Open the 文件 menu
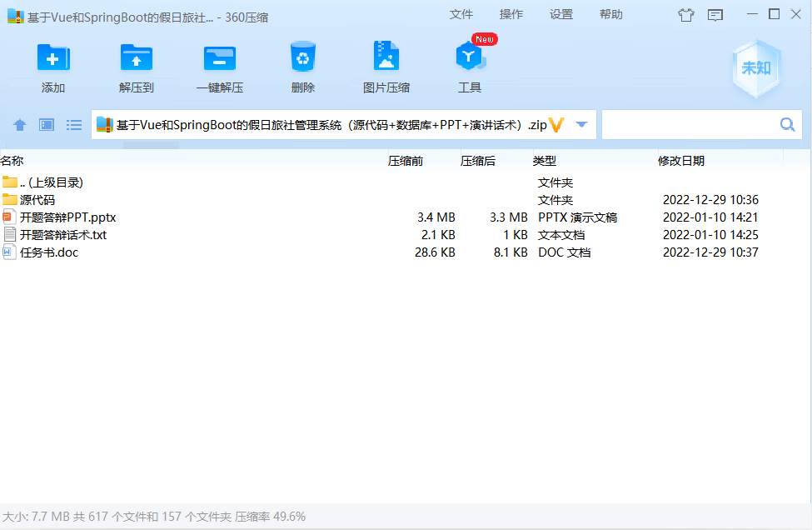This screenshot has height=530, width=812. coord(461,14)
